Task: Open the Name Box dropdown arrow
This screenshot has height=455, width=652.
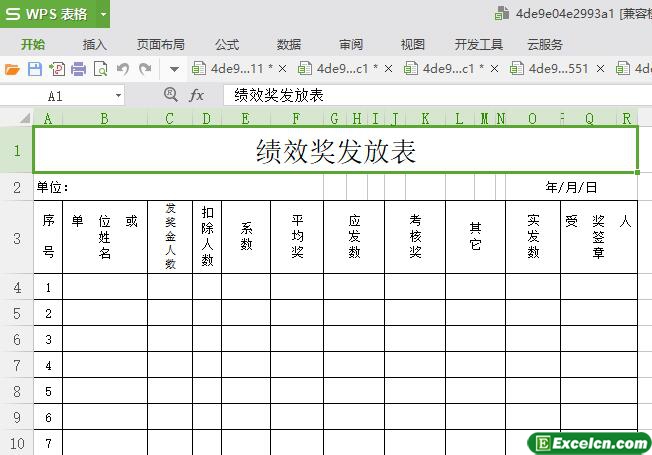Action: coord(119,96)
